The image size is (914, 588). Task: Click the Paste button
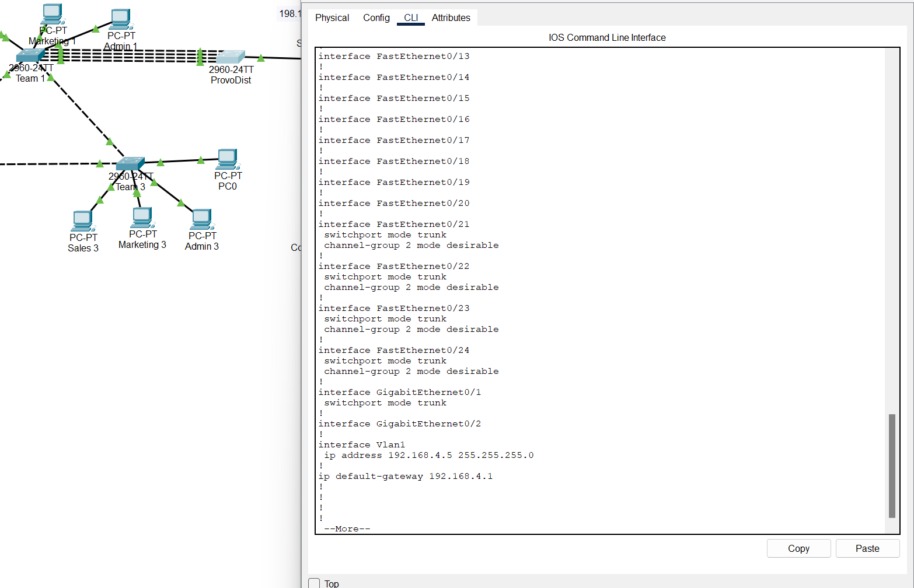pos(867,548)
